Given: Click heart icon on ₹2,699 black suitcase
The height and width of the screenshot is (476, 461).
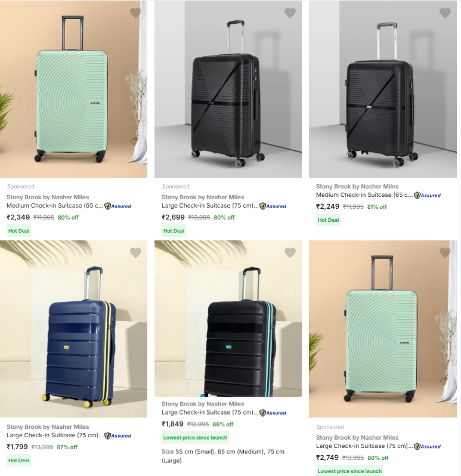Looking at the screenshot, I should [x=290, y=13].
